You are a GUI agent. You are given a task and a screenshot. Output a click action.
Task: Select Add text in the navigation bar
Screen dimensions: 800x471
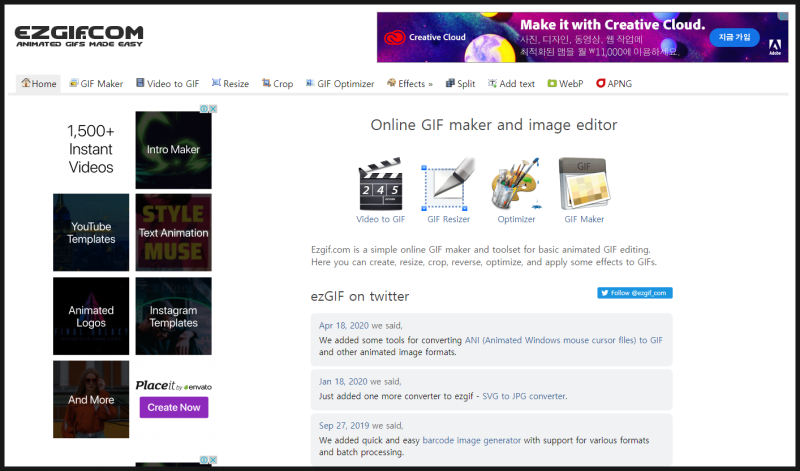(x=511, y=84)
